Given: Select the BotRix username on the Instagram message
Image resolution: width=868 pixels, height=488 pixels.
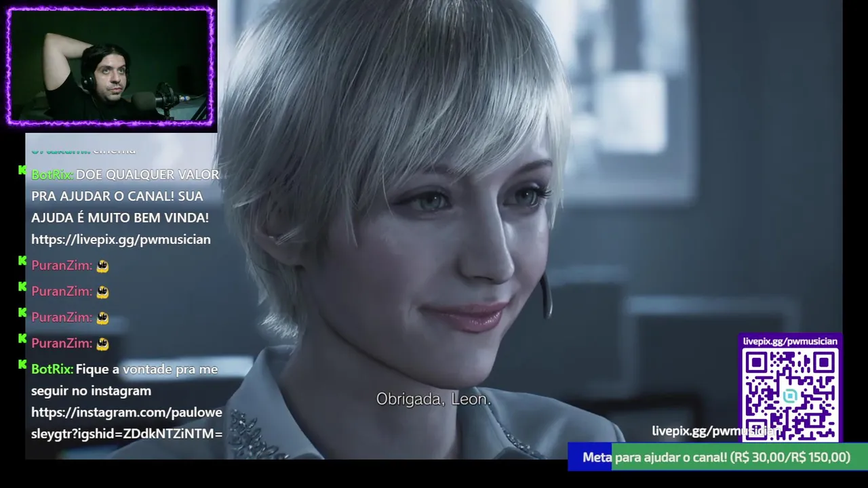Looking at the screenshot, I should tap(52, 369).
